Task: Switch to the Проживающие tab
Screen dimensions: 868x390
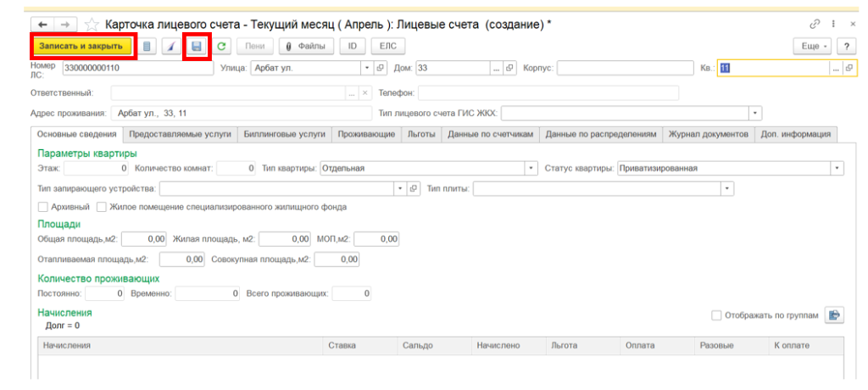Action: 366,134
